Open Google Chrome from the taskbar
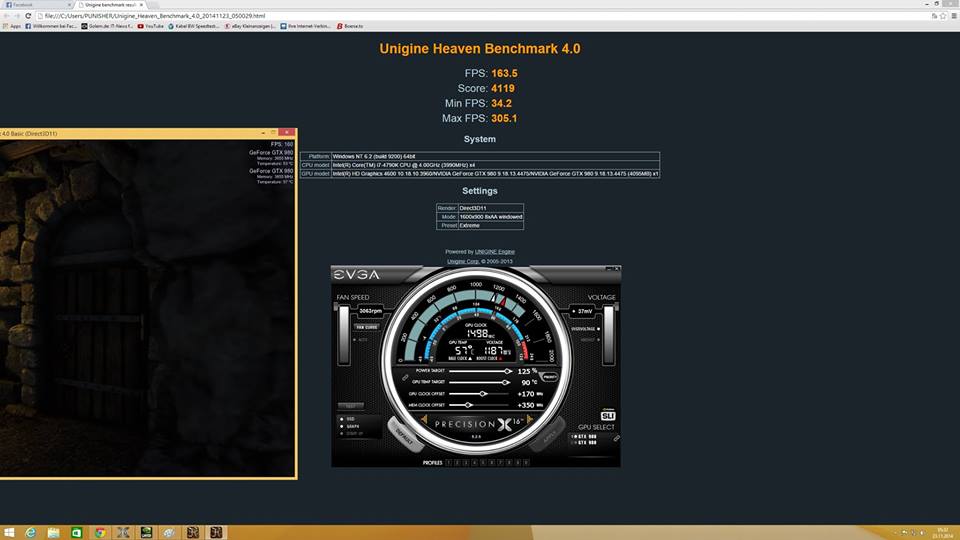This screenshot has height=540, width=960. tap(100, 533)
